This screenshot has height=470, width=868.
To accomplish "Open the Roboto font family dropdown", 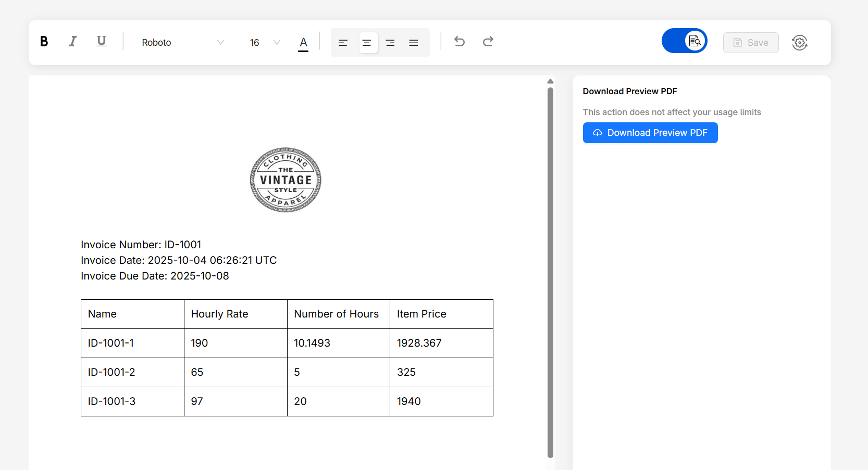I will [x=182, y=43].
